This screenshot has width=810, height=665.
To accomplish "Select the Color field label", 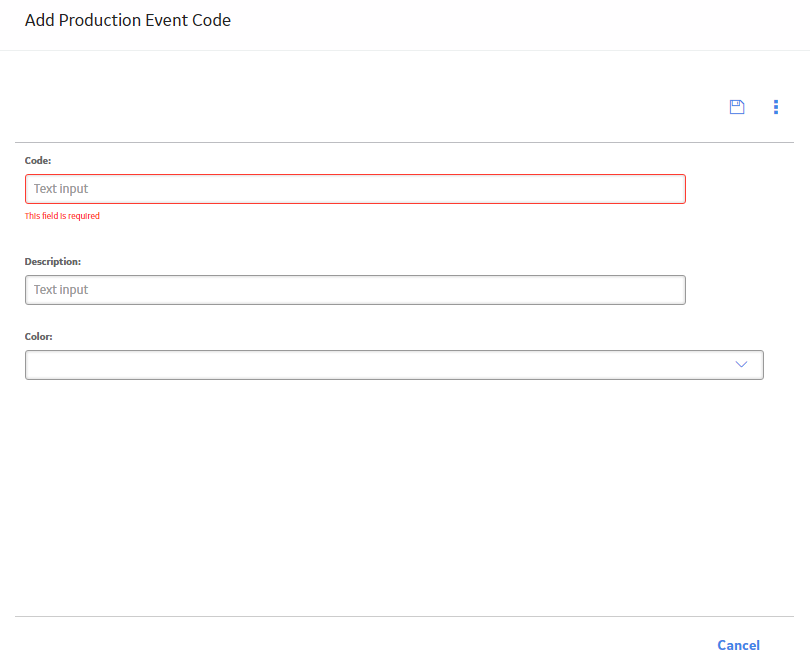I will (x=38, y=336).
